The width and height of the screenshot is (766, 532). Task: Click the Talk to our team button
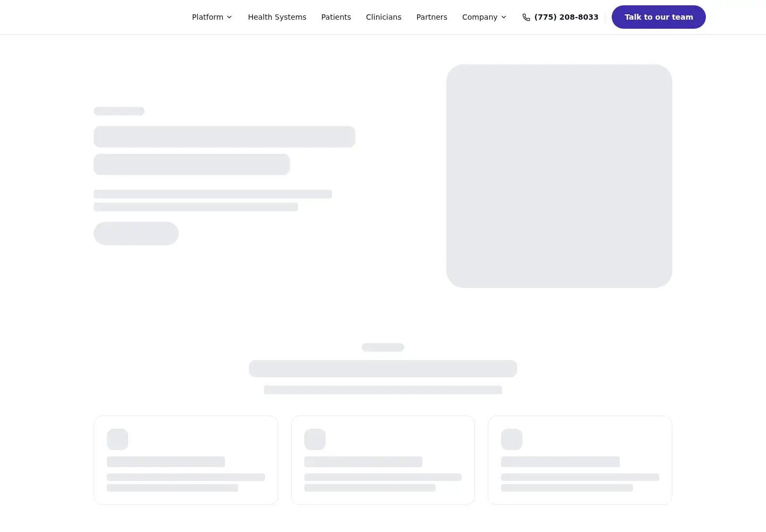(x=659, y=17)
